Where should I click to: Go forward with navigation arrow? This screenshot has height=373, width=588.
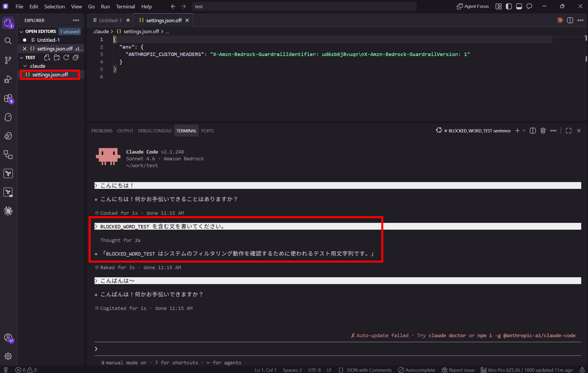click(184, 6)
